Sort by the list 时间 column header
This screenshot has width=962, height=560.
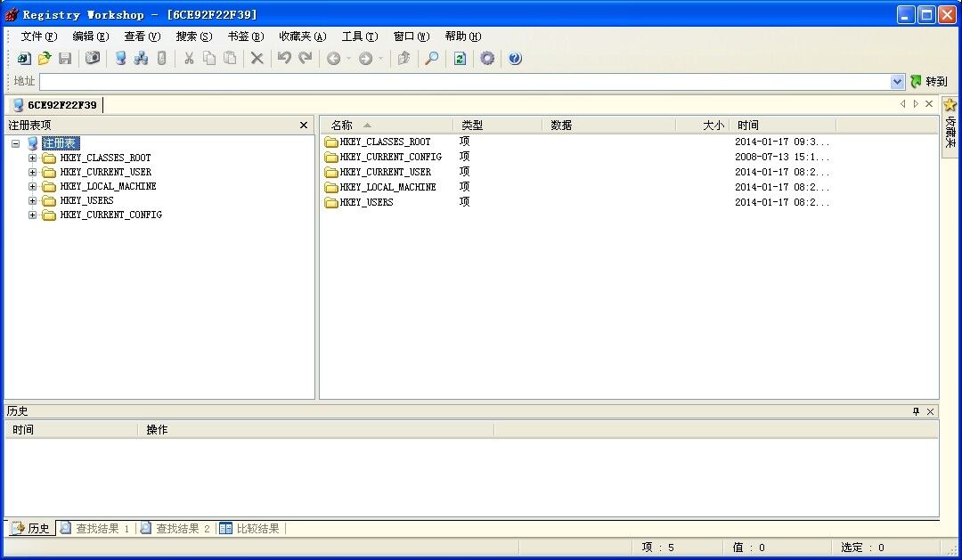[782, 126]
